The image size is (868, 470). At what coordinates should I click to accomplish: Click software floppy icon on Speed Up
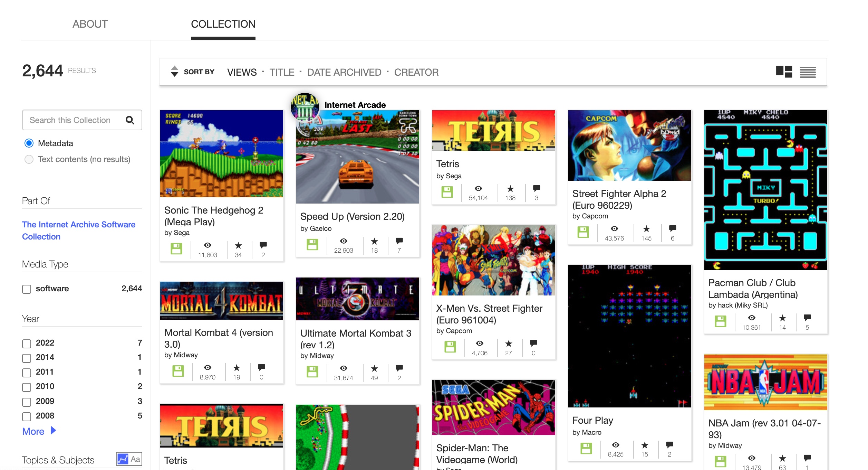point(312,245)
